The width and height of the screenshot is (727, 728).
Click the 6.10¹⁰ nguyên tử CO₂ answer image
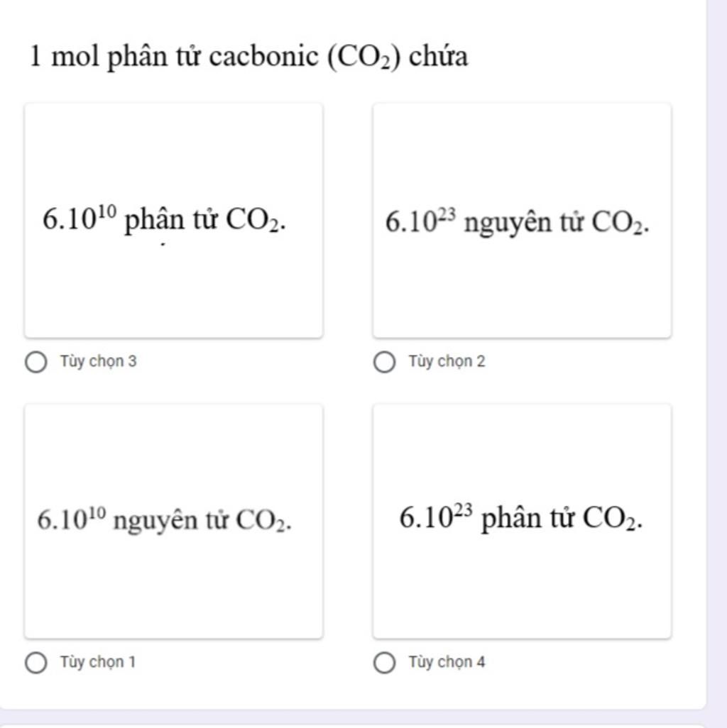[x=174, y=522]
